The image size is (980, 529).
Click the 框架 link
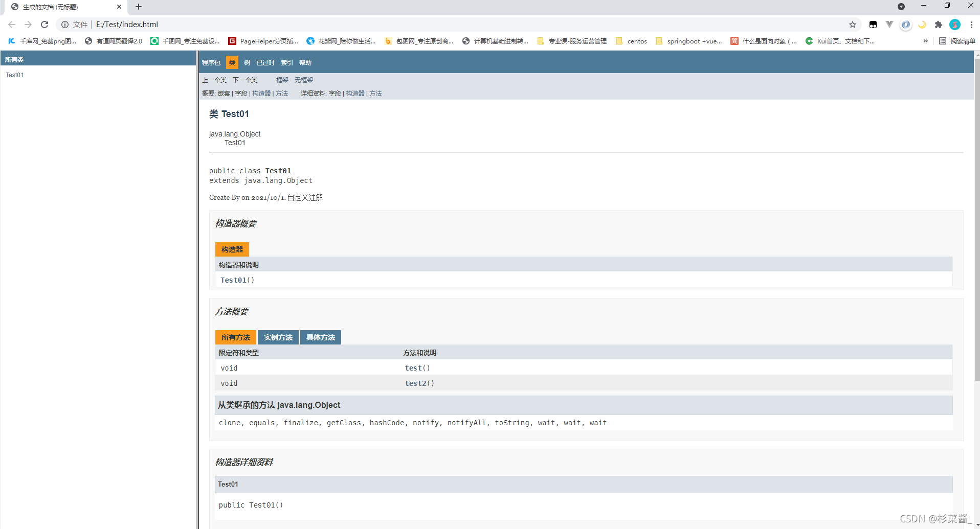click(x=282, y=80)
